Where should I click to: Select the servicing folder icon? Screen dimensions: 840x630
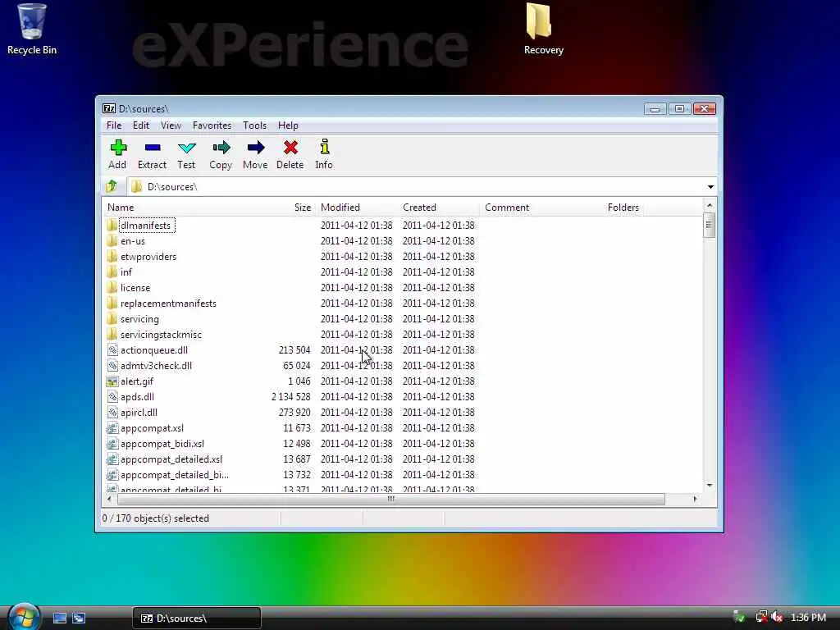pos(112,319)
